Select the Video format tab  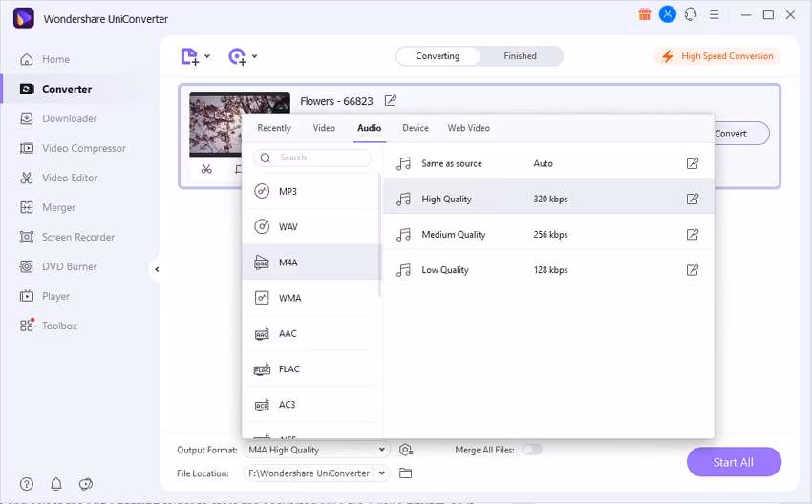pos(324,128)
